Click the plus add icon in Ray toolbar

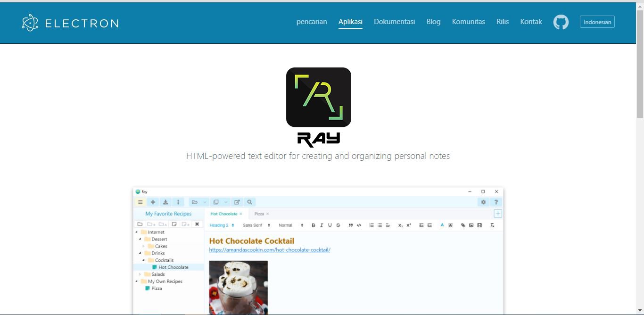153,202
